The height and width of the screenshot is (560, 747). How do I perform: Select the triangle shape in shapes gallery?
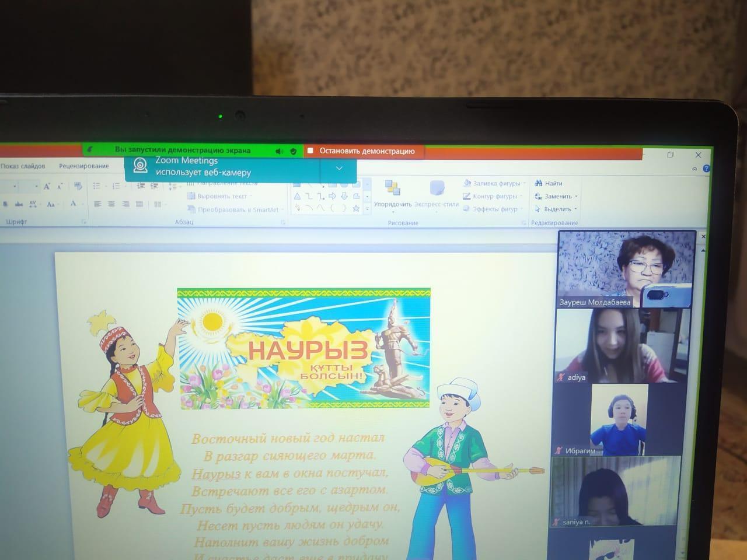coord(298,197)
